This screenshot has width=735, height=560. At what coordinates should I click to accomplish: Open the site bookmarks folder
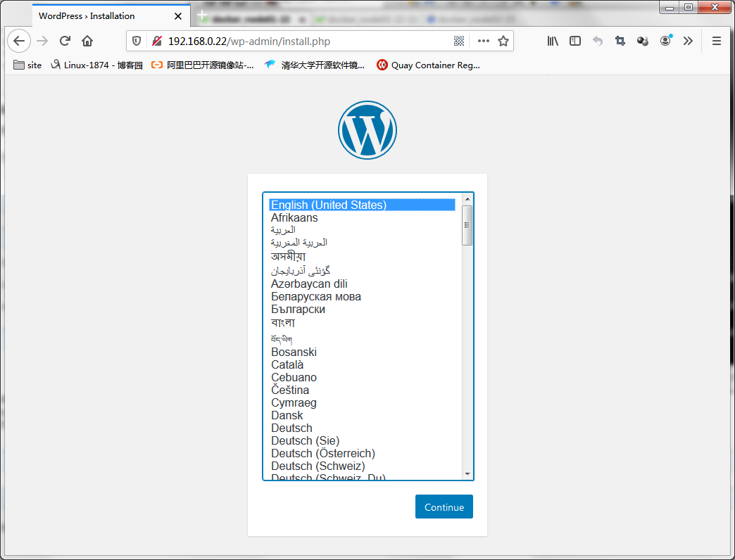pos(27,65)
